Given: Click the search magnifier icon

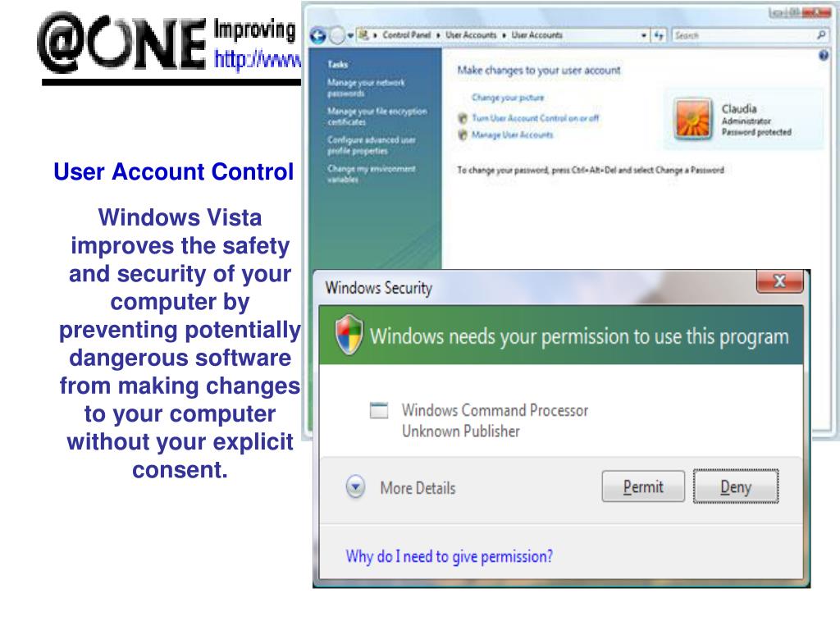Looking at the screenshot, I should tap(821, 35).
